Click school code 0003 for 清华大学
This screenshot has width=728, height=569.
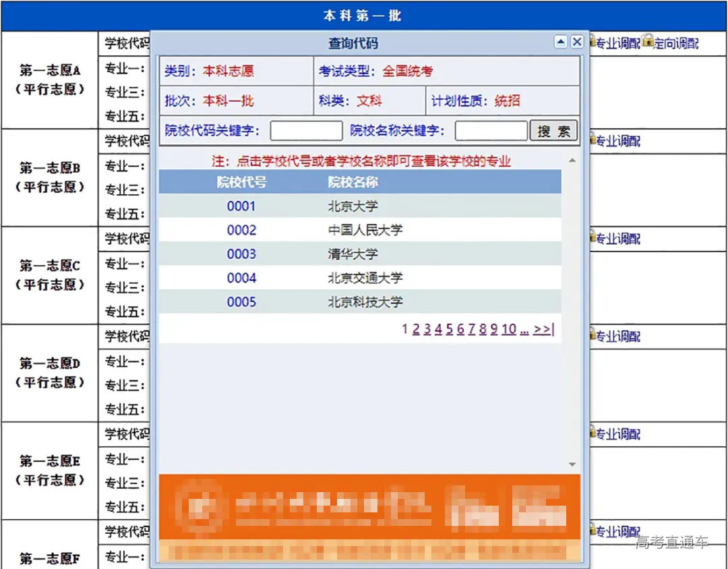pos(241,253)
